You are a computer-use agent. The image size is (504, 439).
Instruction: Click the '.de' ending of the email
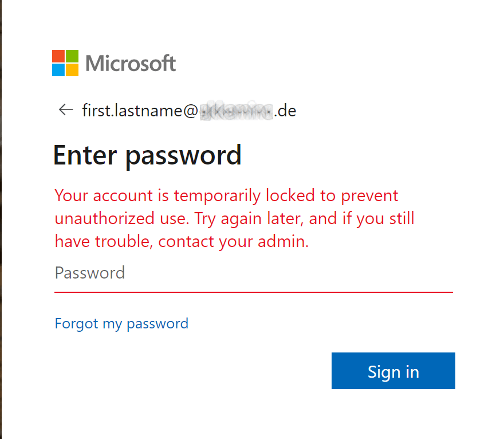pos(285,110)
